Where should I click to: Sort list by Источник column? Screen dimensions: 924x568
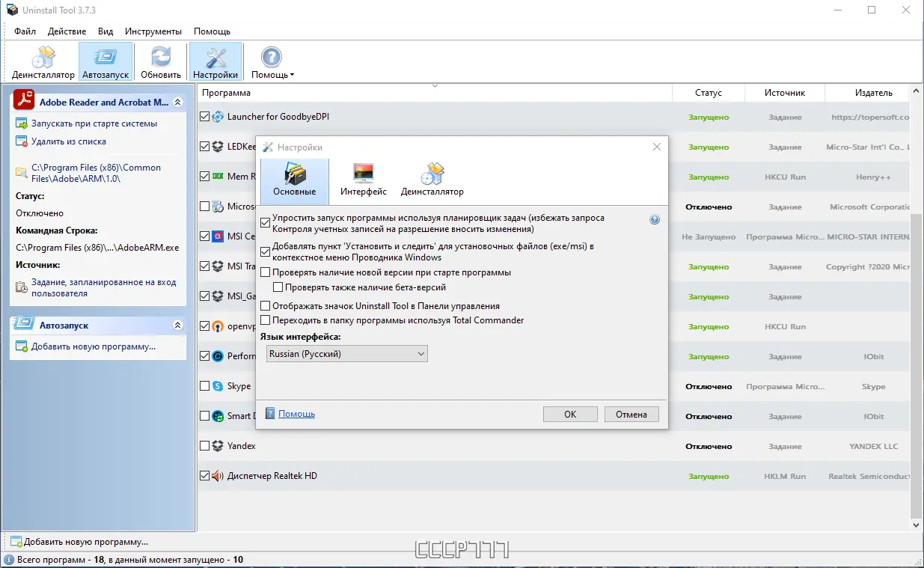[785, 93]
